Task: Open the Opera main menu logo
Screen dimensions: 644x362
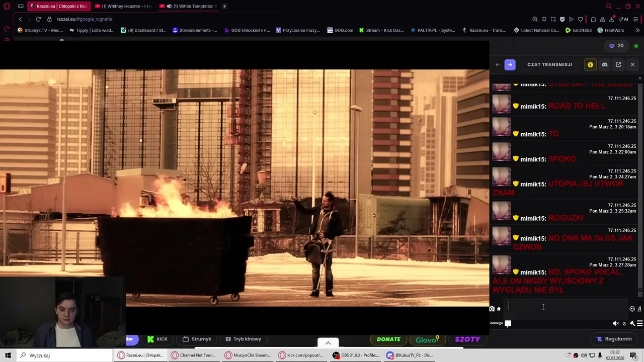Action: click(7, 6)
